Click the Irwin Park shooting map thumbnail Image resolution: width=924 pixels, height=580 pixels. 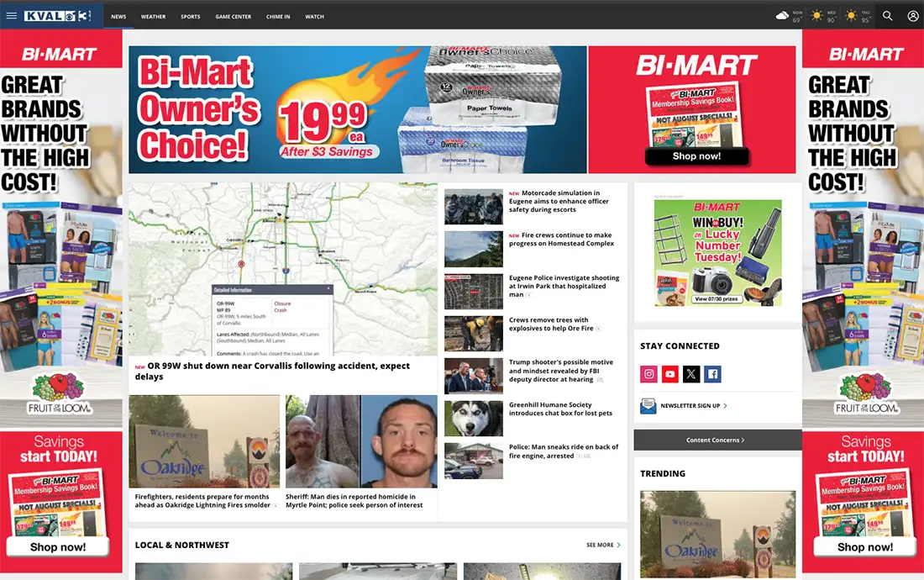click(474, 292)
